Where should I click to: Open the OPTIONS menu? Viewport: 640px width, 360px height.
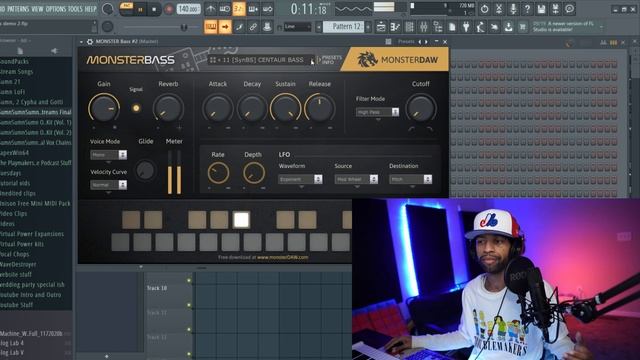click(x=56, y=9)
